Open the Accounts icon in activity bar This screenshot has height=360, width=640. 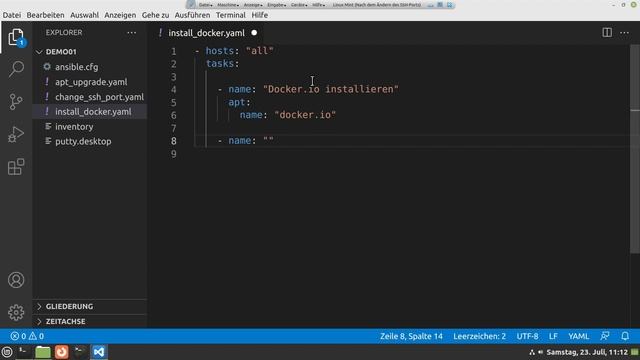tap(16, 280)
